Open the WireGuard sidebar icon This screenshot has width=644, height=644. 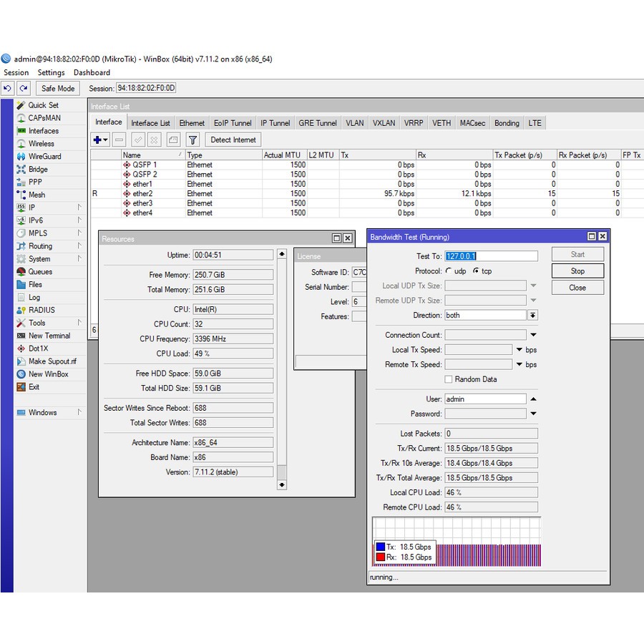point(21,157)
